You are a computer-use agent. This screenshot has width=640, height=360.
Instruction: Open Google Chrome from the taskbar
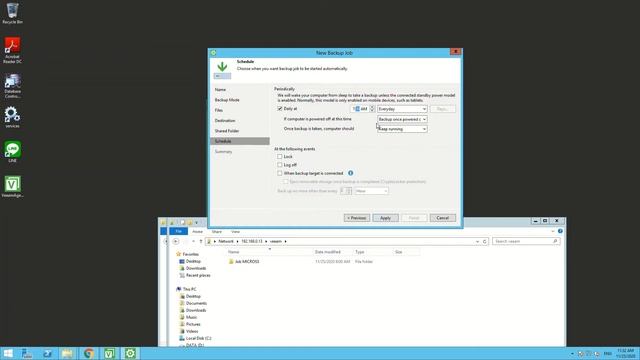[89, 353]
